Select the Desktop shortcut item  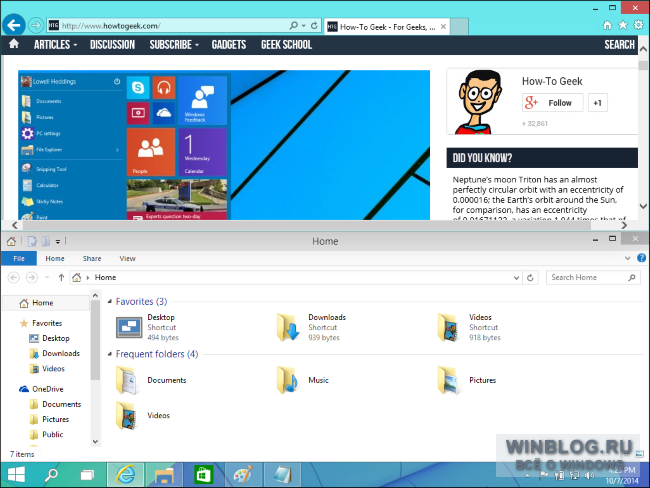tap(147, 327)
